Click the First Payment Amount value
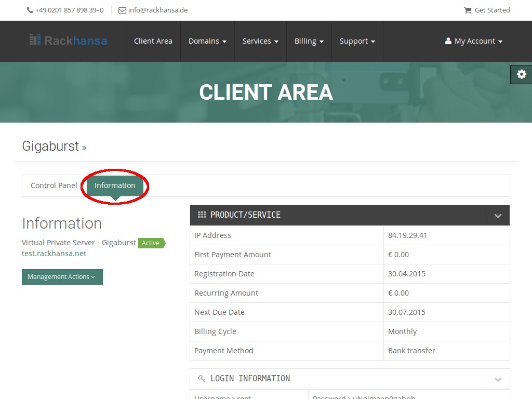Image resolution: width=532 pixels, height=399 pixels. click(x=398, y=255)
